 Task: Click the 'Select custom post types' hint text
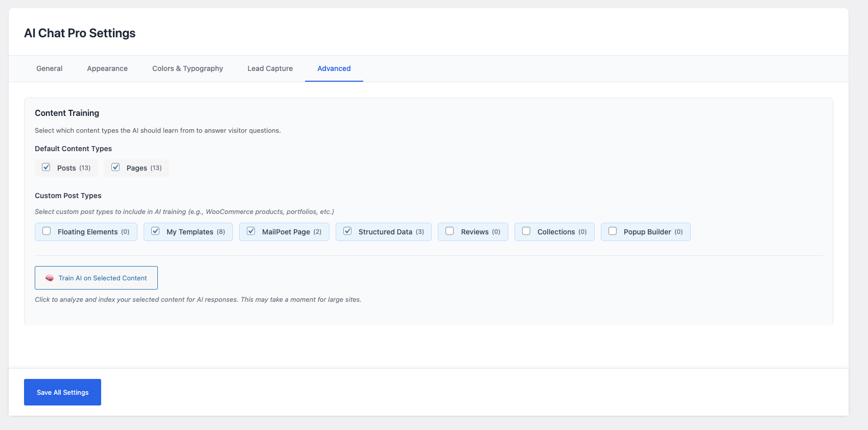click(184, 211)
